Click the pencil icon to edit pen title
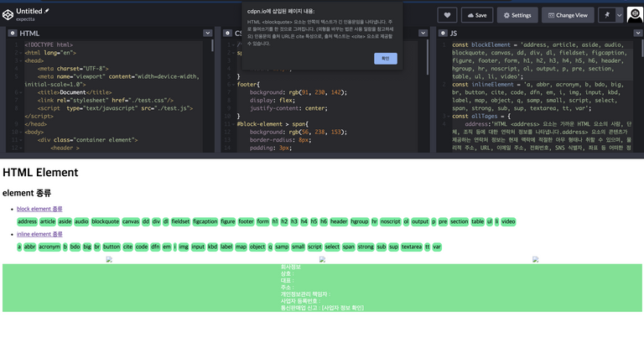The image size is (644, 338). pos(46,11)
